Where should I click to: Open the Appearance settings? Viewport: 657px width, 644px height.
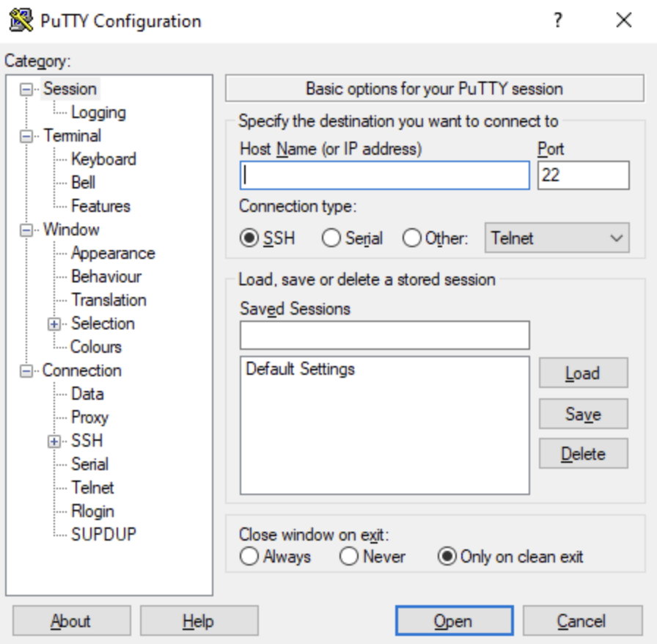[x=113, y=252]
